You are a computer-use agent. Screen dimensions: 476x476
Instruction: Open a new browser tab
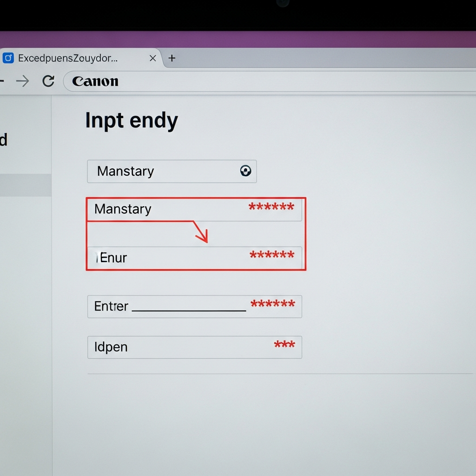point(172,58)
